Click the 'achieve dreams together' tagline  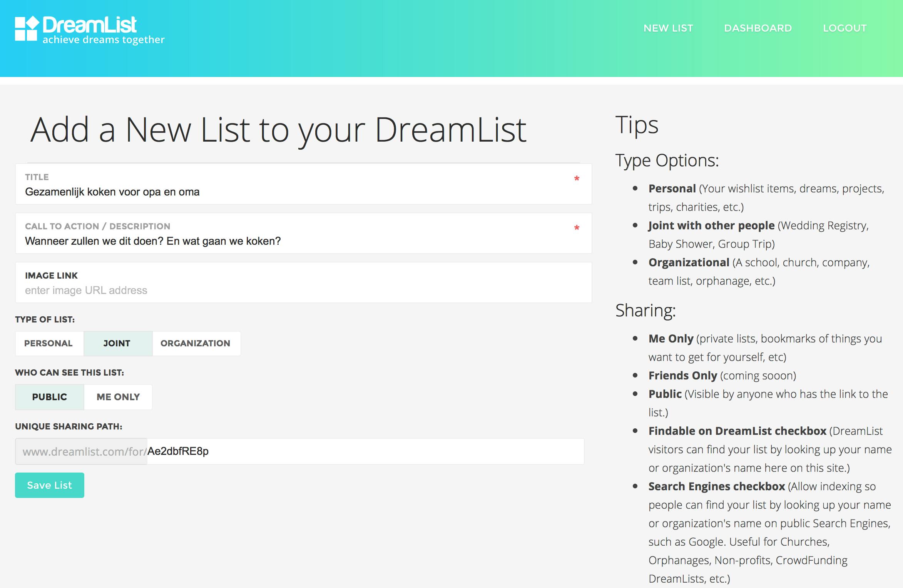point(104,40)
